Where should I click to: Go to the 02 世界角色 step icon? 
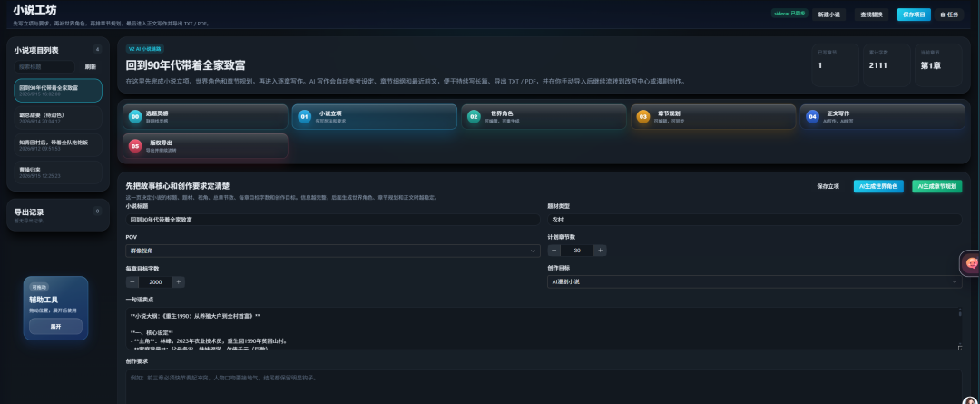click(x=474, y=116)
